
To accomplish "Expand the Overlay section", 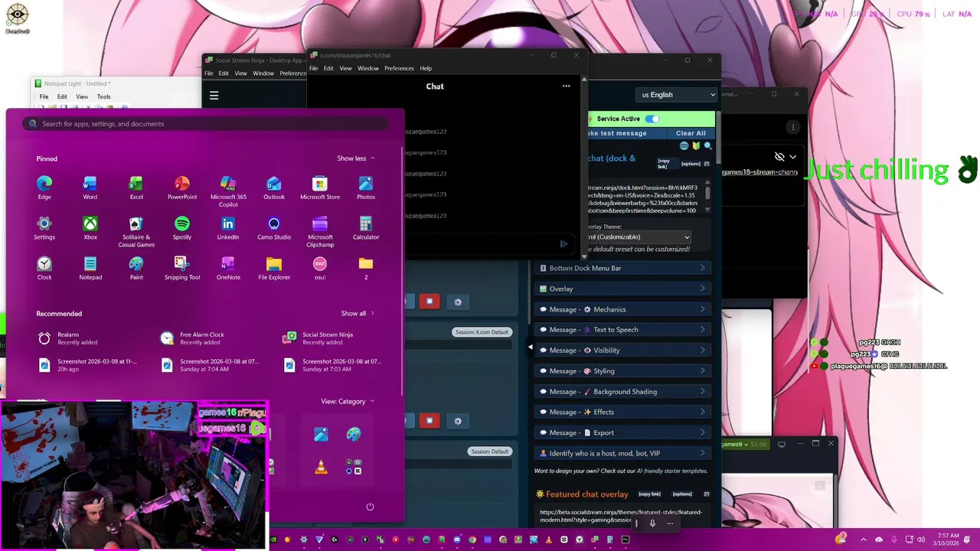I will click(623, 289).
